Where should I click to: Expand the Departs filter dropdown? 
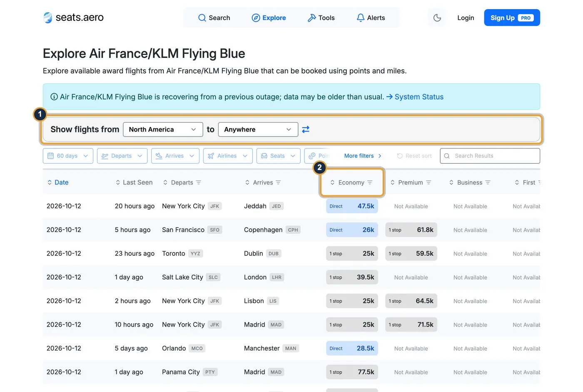pos(122,156)
